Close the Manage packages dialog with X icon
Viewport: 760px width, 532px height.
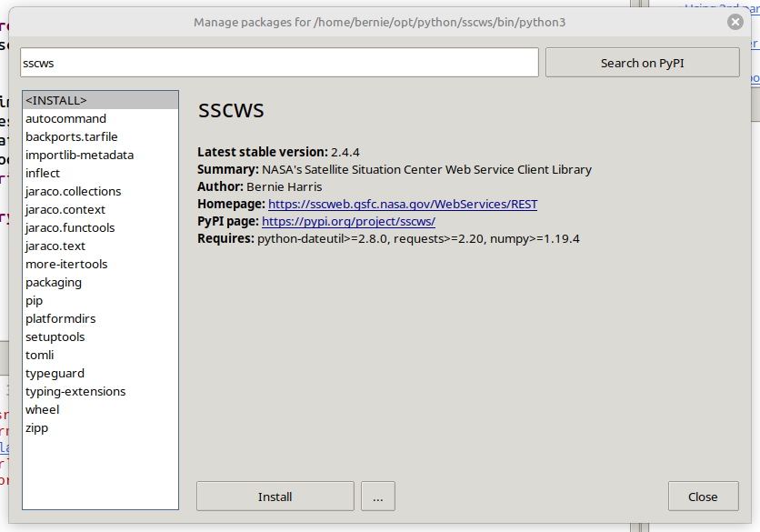pyautogui.click(x=735, y=22)
